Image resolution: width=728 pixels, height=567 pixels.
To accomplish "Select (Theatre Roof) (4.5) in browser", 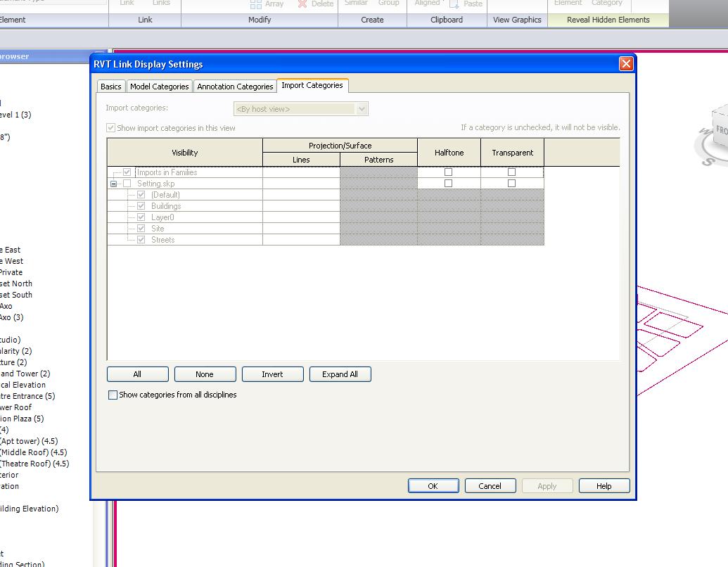I will click(x=34, y=464).
